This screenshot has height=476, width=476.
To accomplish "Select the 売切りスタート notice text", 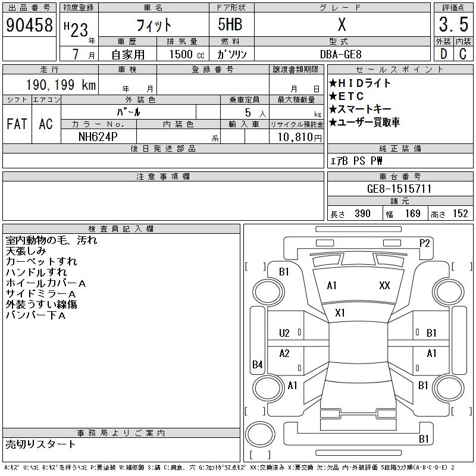I will coord(40,444).
